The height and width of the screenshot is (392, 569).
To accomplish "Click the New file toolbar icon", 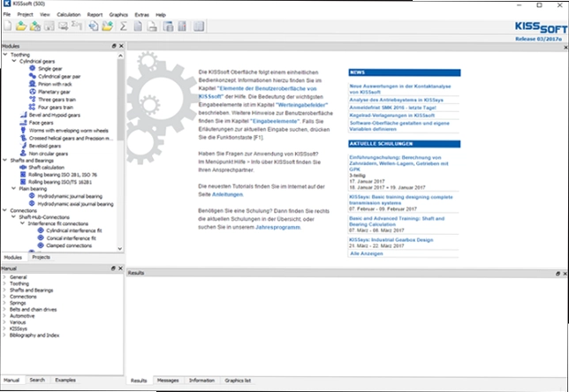I will (x=7, y=26).
